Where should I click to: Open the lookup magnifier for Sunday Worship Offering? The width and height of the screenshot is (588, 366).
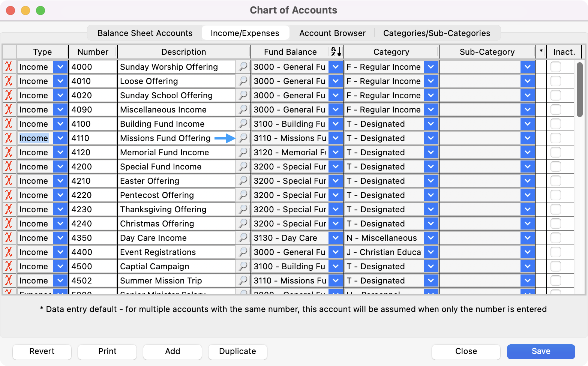[x=243, y=67]
